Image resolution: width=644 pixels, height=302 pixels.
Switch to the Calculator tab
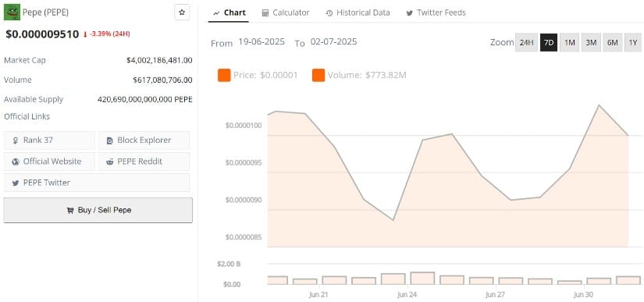286,12
